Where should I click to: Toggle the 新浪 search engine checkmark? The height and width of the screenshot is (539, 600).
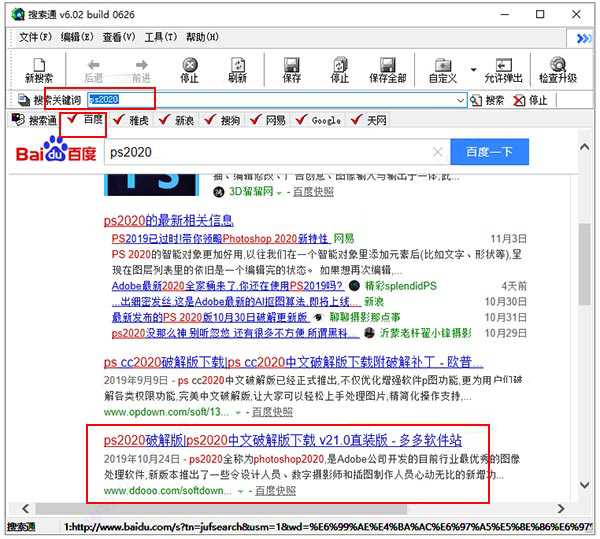point(162,120)
